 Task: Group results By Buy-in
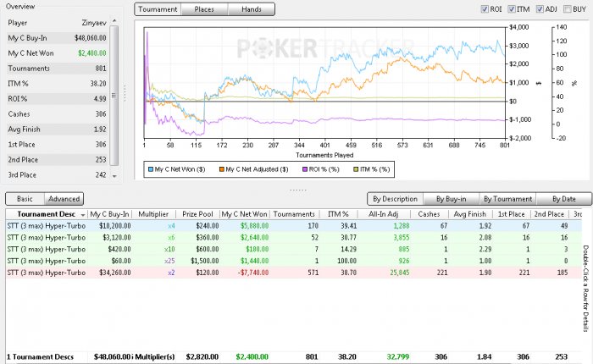(x=449, y=199)
